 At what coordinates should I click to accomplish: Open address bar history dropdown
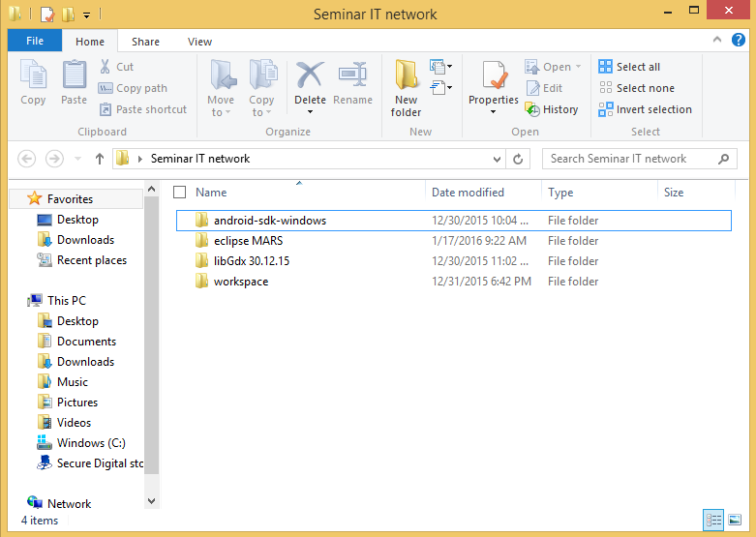pyautogui.click(x=497, y=159)
